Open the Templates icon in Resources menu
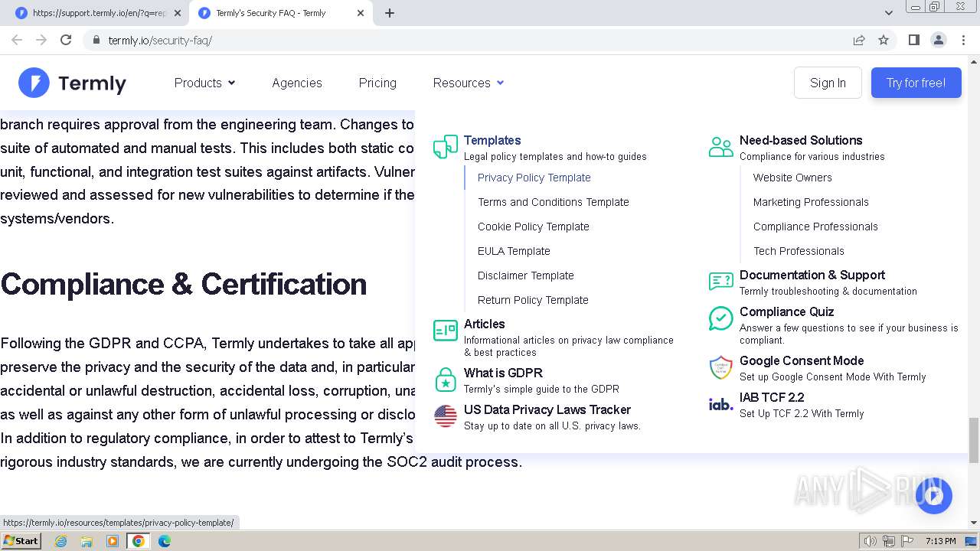Viewport: 980px width, 551px height. (446, 146)
